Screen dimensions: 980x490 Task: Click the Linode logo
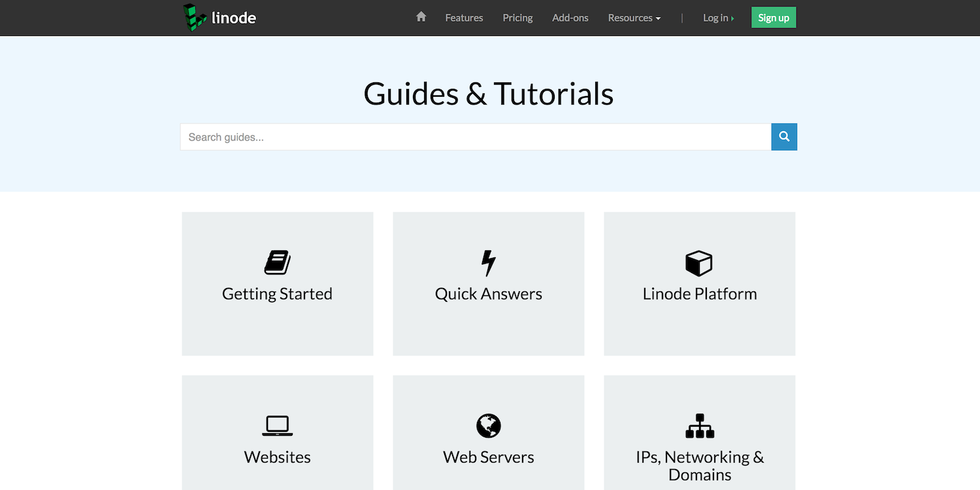[219, 18]
